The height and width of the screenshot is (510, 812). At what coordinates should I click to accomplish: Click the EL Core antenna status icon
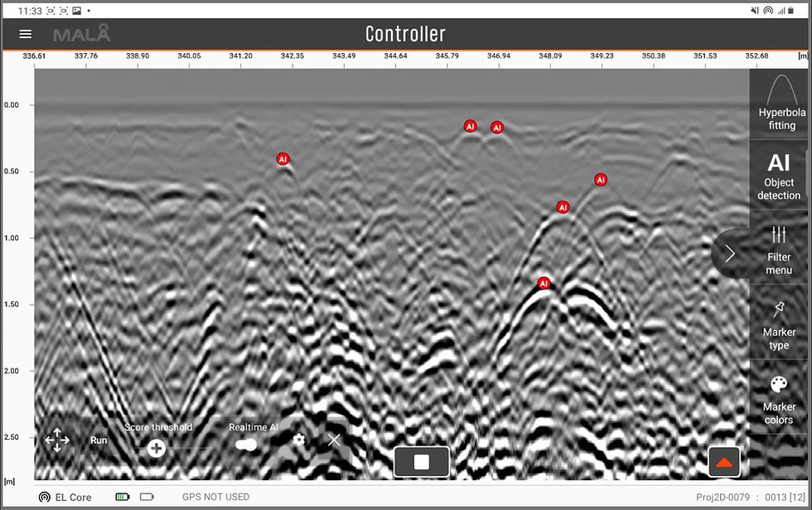45,497
